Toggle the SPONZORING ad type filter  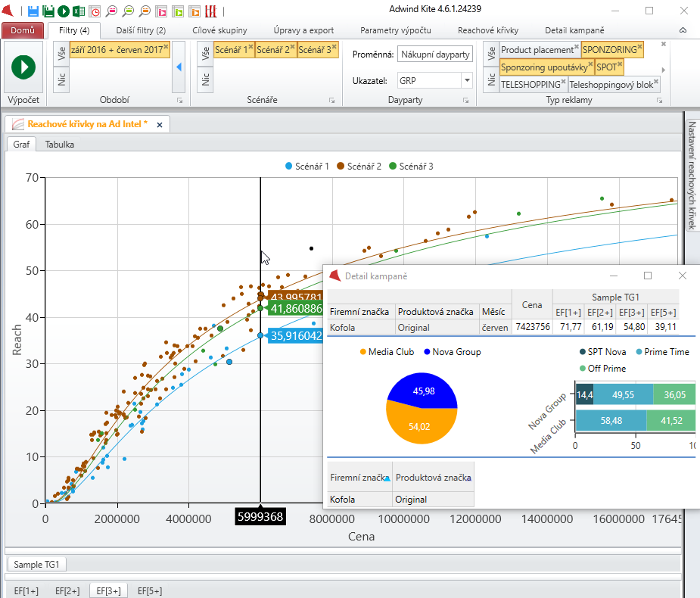tap(610, 49)
